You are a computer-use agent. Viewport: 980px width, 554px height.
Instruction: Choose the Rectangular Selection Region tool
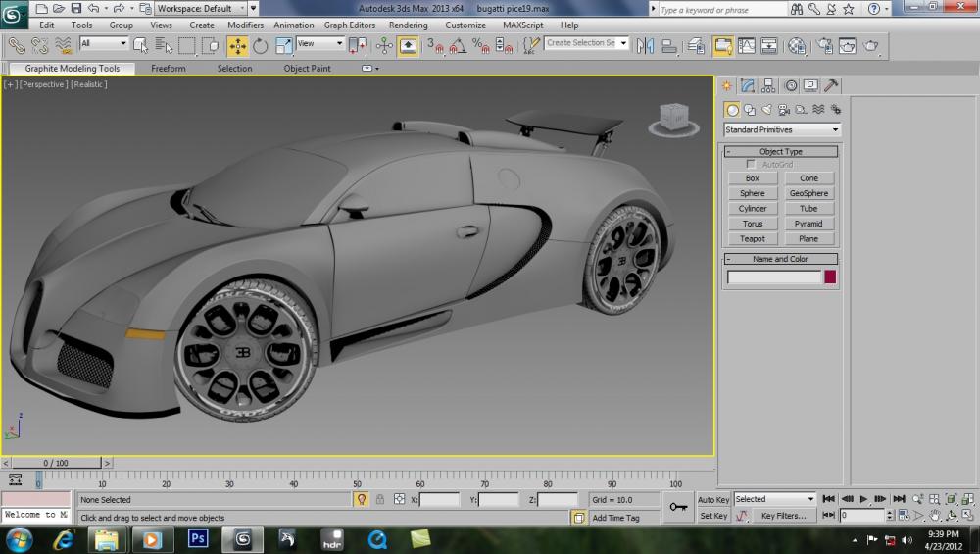point(187,46)
